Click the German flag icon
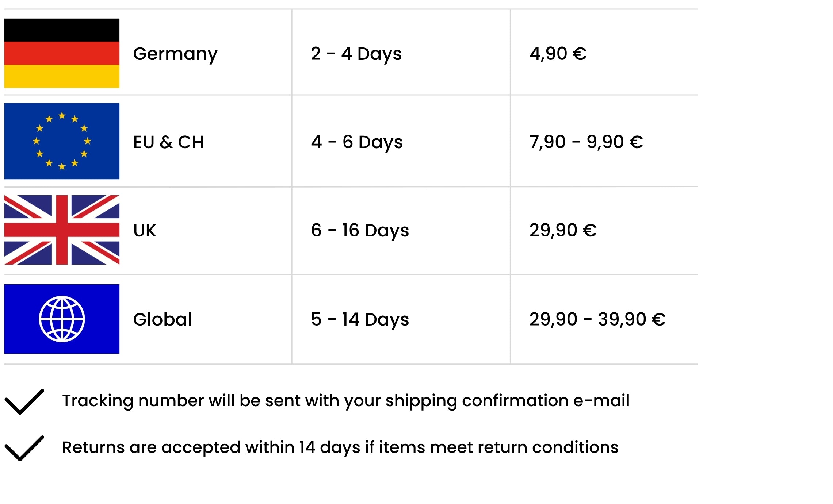This screenshot has width=833, height=504. [x=62, y=53]
